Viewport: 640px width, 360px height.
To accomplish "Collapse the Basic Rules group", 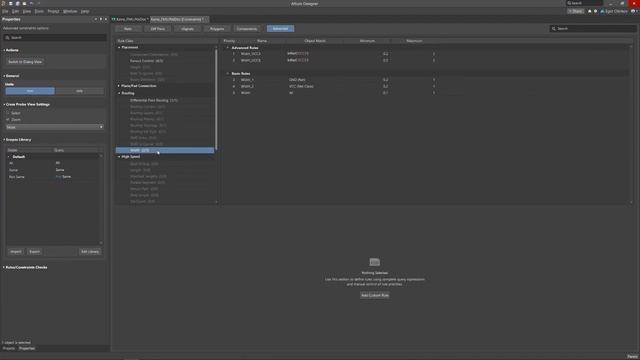I will pyautogui.click(x=228, y=73).
